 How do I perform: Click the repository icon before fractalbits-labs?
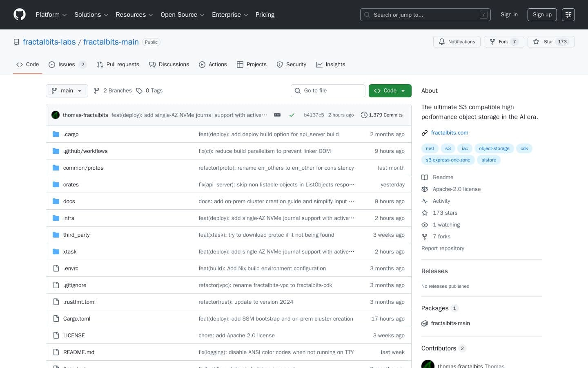16,42
